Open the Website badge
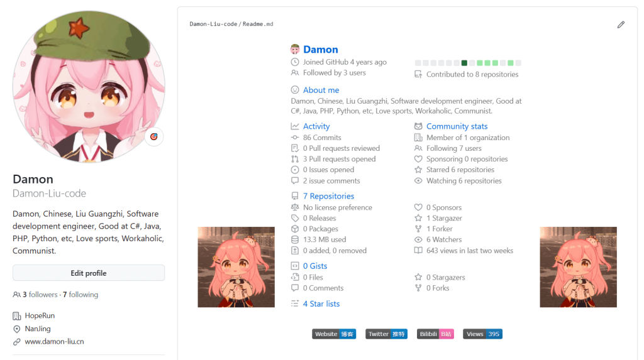 click(x=334, y=334)
